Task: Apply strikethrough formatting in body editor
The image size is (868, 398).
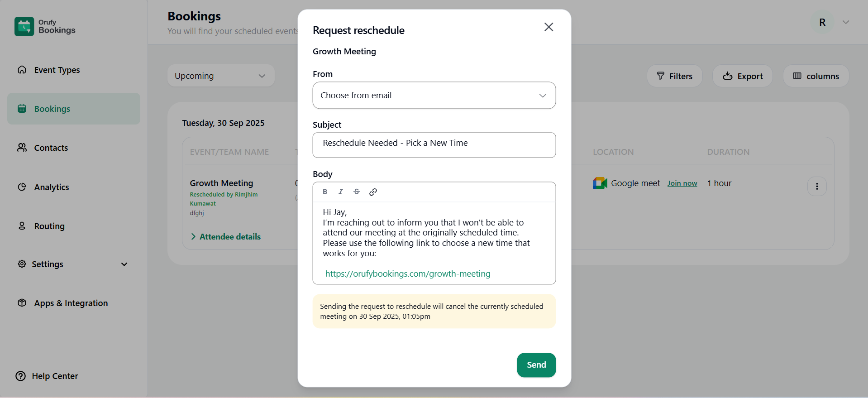Action: [357, 192]
